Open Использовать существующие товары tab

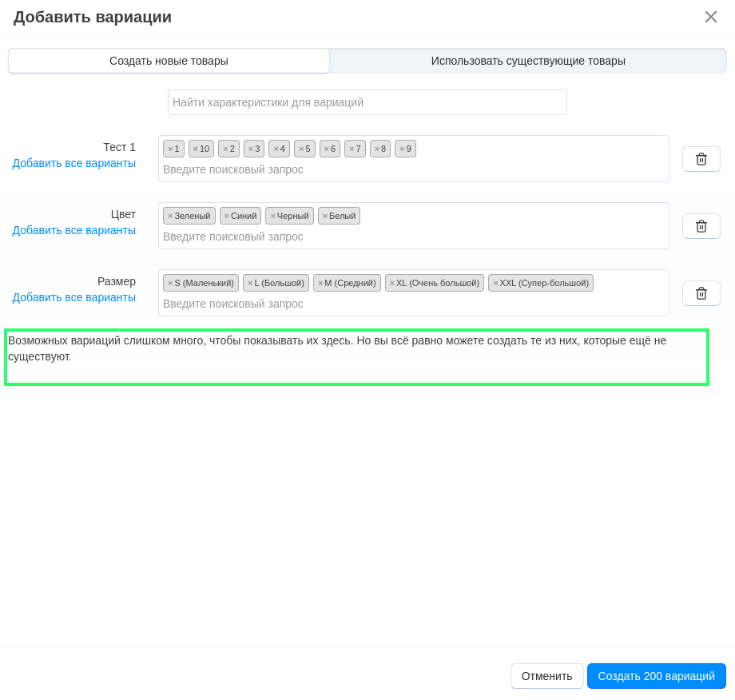527,61
